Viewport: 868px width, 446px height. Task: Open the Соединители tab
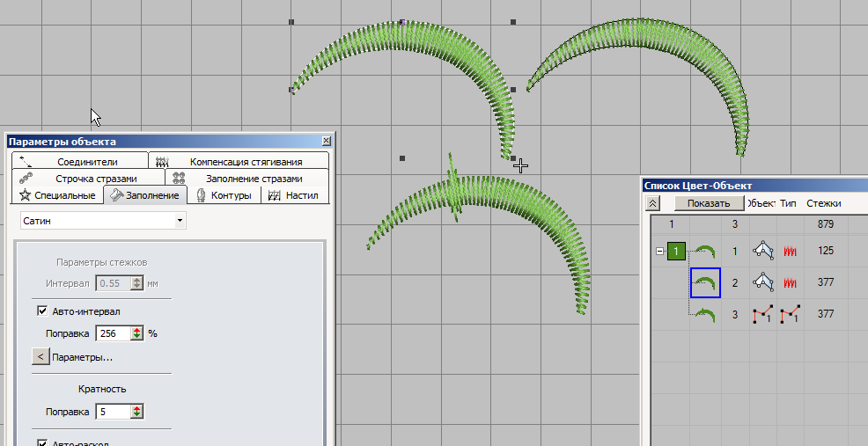point(86,161)
